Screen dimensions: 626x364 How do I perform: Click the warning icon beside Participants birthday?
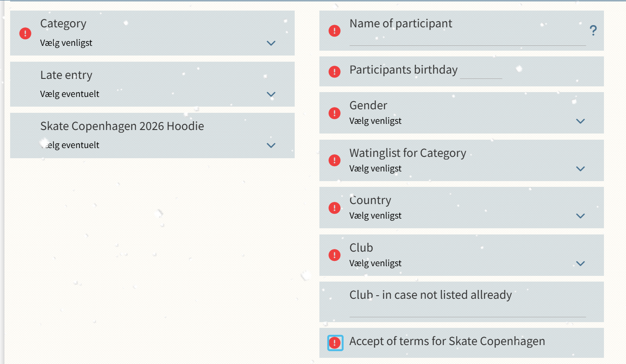pos(334,71)
